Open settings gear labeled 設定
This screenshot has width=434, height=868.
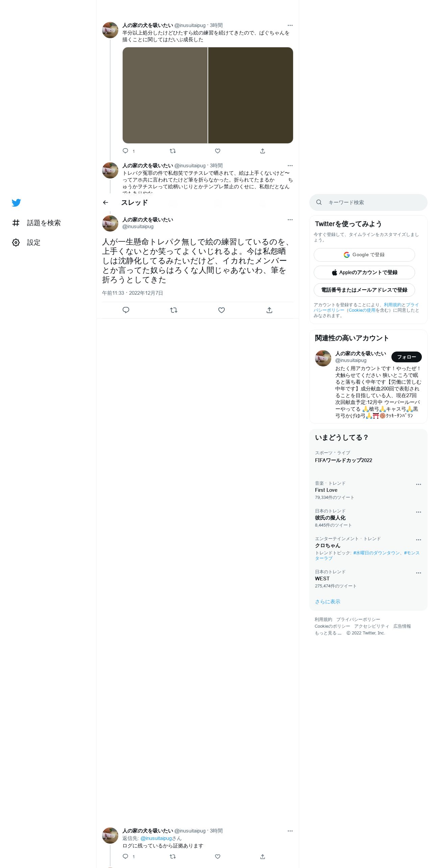[x=26, y=242]
